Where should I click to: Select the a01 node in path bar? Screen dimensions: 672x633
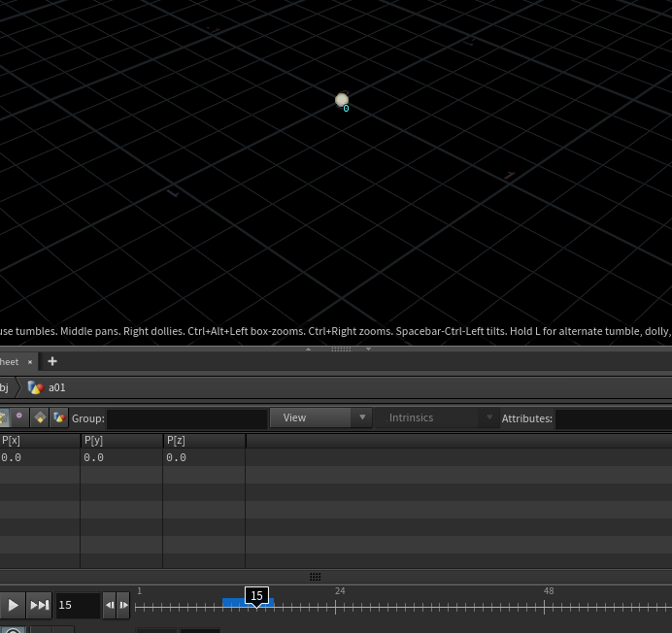47,387
